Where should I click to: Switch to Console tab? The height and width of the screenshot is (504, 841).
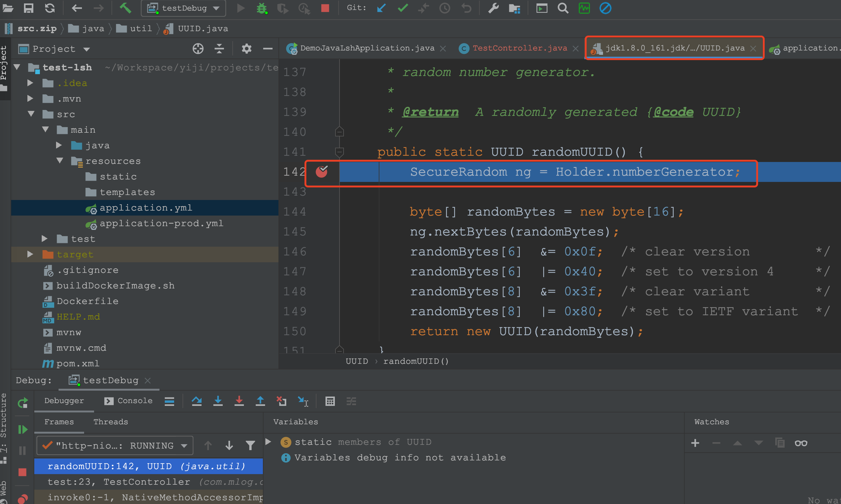point(128,401)
